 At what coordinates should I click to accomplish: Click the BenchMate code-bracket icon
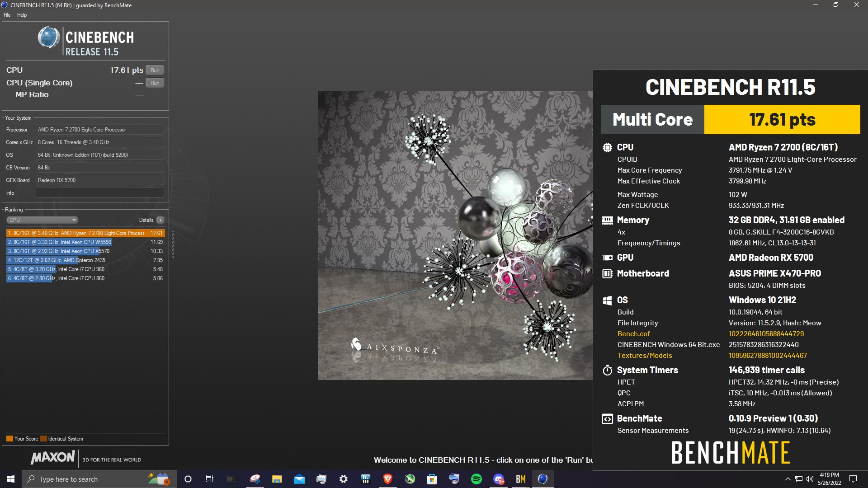607,419
